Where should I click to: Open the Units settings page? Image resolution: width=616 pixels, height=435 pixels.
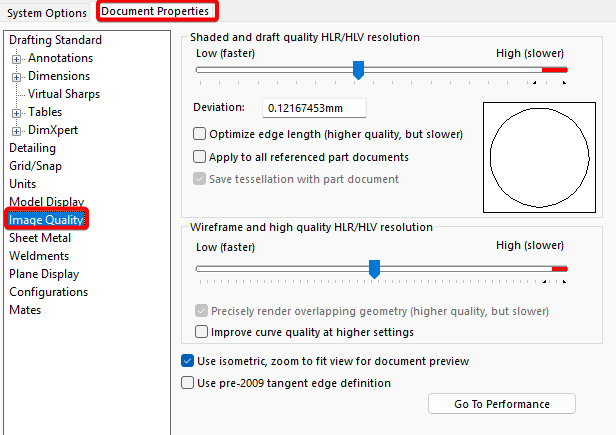point(22,184)
